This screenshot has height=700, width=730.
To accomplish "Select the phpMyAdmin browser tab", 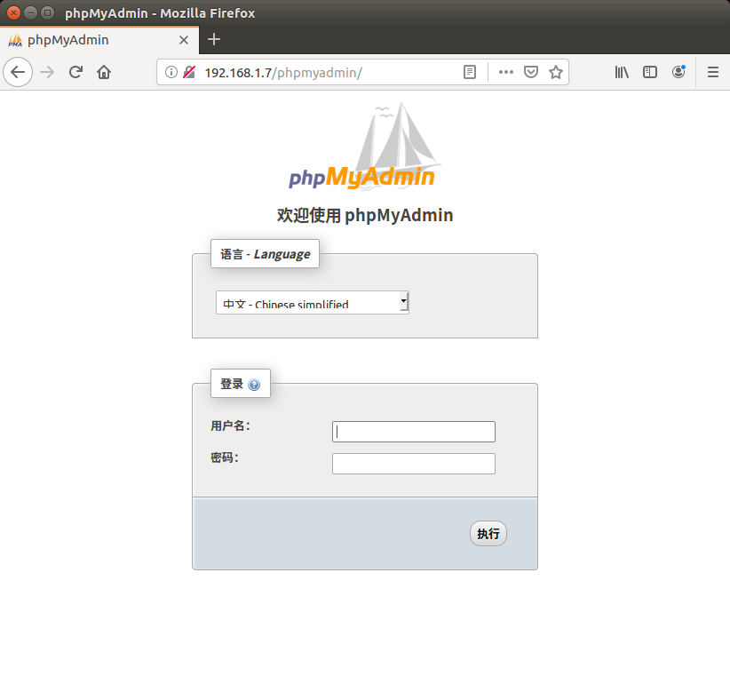I will pos(99,40).
